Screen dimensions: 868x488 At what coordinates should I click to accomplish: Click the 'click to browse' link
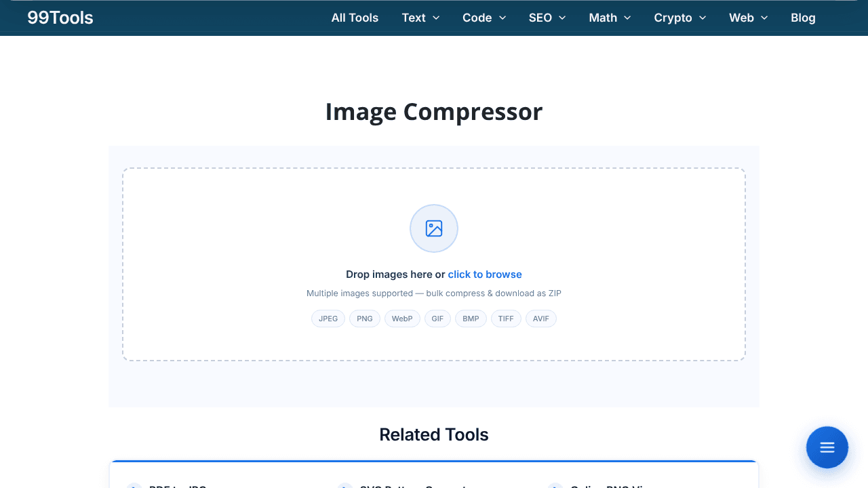485,274
